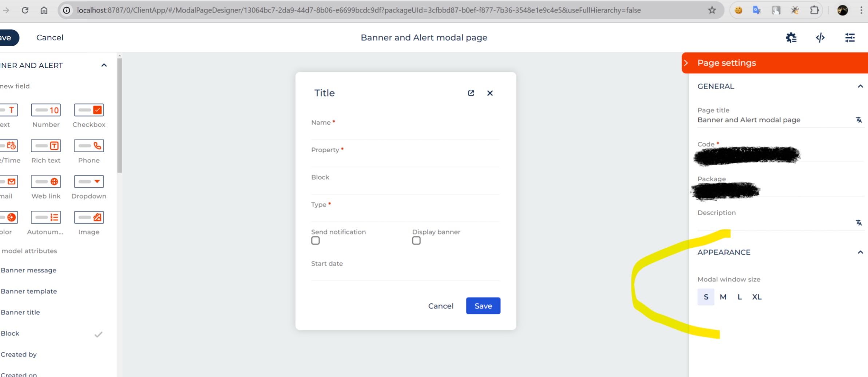Collapse the BANNER AND ALERT panel
868x377 pixels.
tap(104, 65)
